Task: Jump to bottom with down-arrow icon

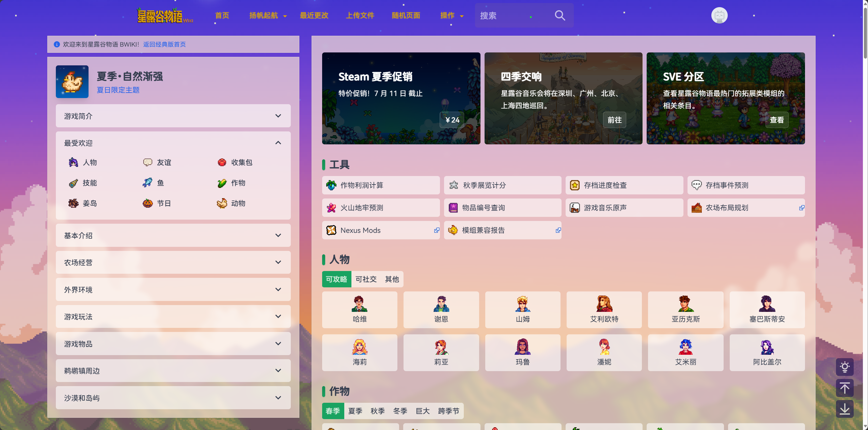Action: pyautogui.click(x=845, y=409)
